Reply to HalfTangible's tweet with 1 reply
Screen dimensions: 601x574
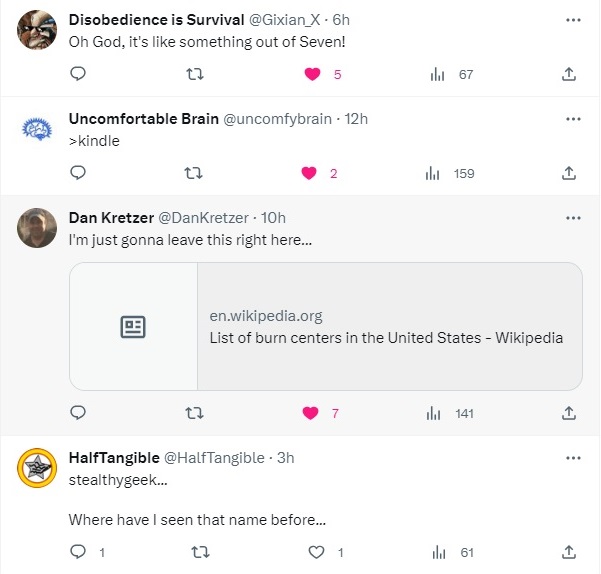[78, 552]
